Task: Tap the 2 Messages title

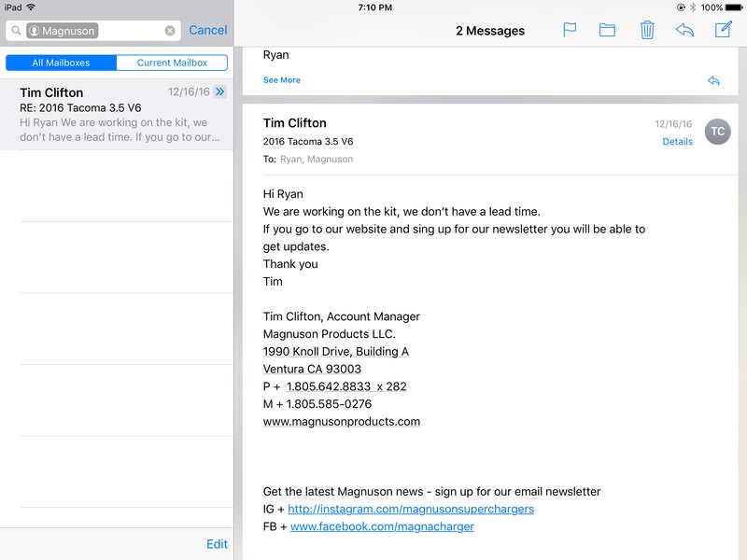Action: point(490,31)
